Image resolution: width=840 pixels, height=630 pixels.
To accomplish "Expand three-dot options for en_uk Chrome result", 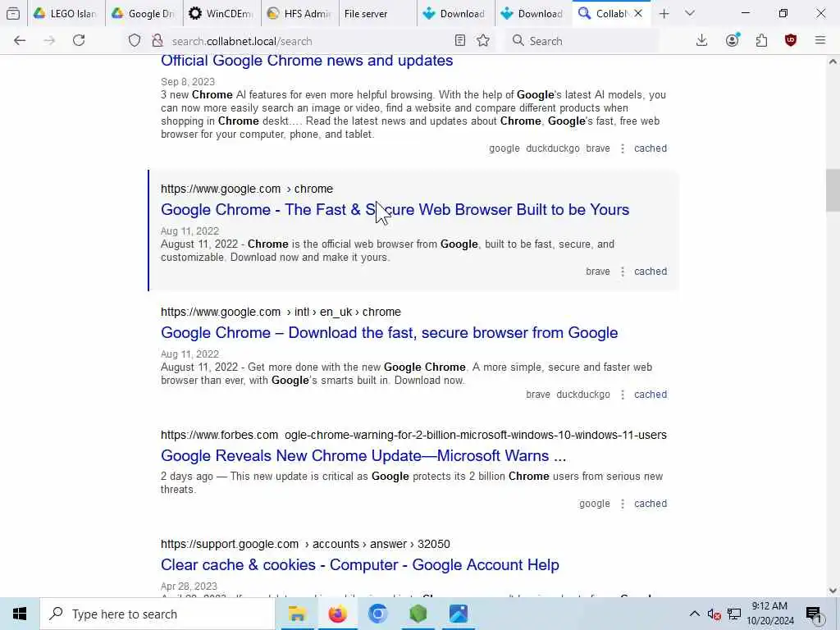I will [x=623, y=395].
